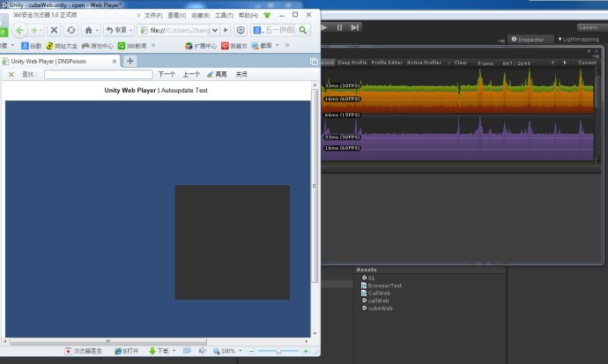
Task: Toggle Profile Editor in the profiler
Action: coord(386,63)
